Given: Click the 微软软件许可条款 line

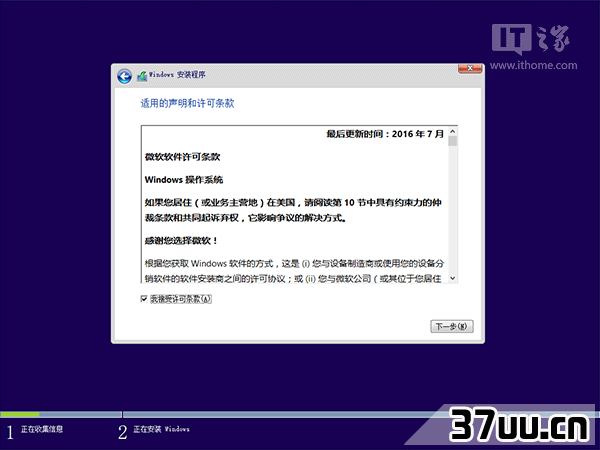Looking at the screenshot, I should point(183,157).
